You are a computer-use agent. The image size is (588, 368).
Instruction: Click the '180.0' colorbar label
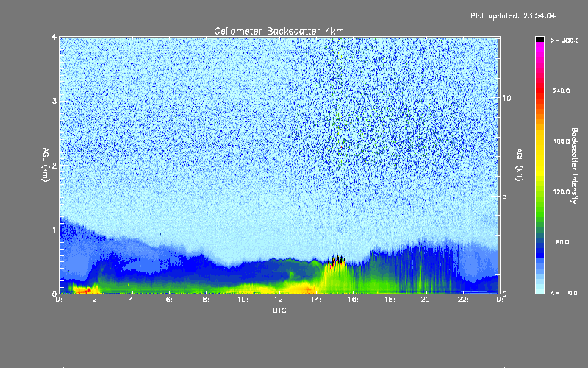[x=562, y=141]
